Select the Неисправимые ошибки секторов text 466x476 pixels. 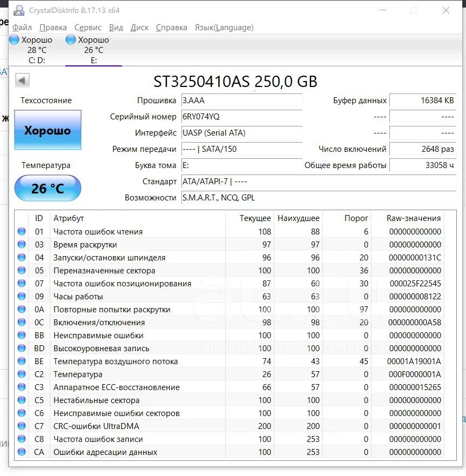point(117,413)
